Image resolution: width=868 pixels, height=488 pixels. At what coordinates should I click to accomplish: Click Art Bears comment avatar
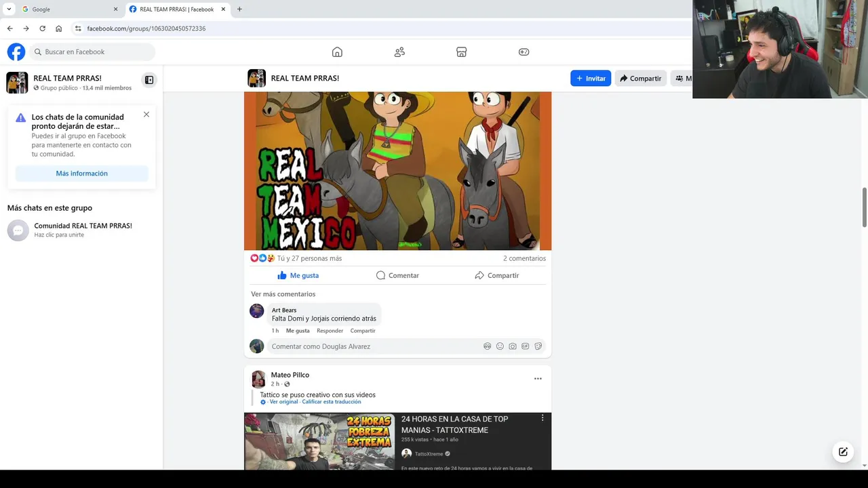tap(257, 311)
